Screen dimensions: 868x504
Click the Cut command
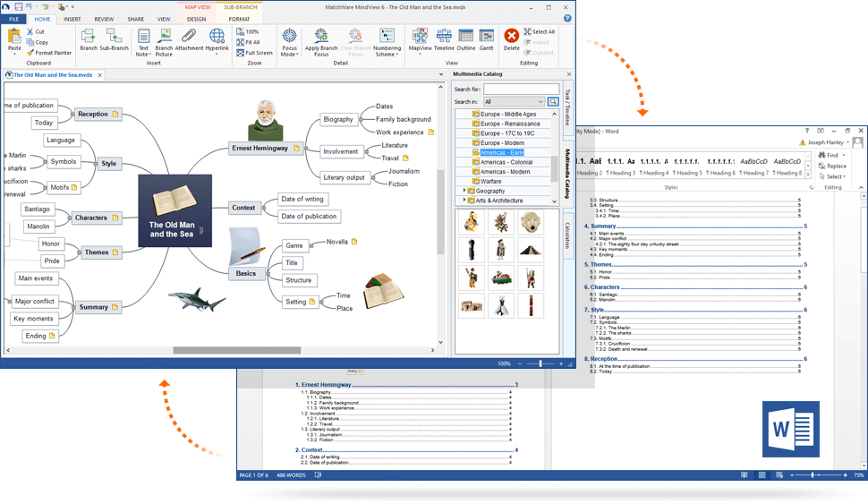pos(36,31)
